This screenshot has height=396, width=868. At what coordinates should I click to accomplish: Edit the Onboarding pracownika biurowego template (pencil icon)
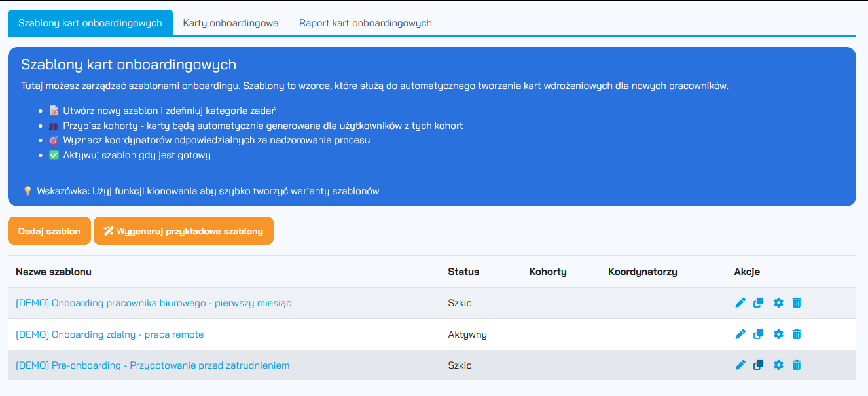pyautogui.click(x=740, y=303)
